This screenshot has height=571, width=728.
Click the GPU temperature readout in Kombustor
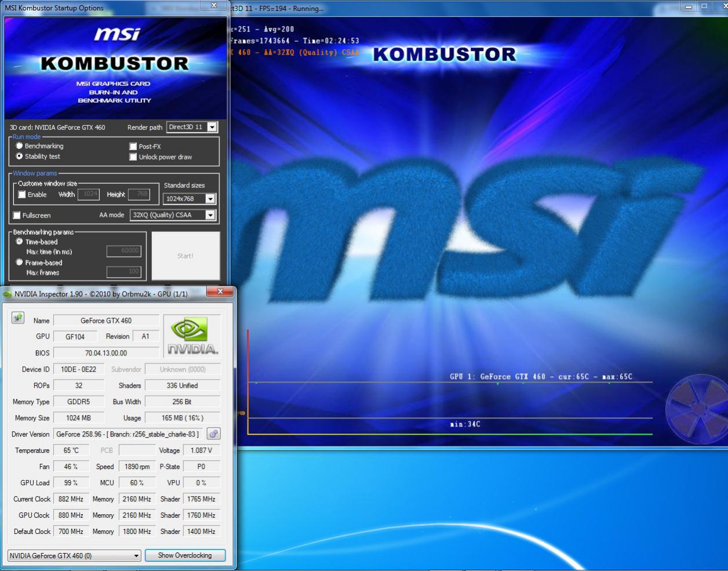coord(541,377)
